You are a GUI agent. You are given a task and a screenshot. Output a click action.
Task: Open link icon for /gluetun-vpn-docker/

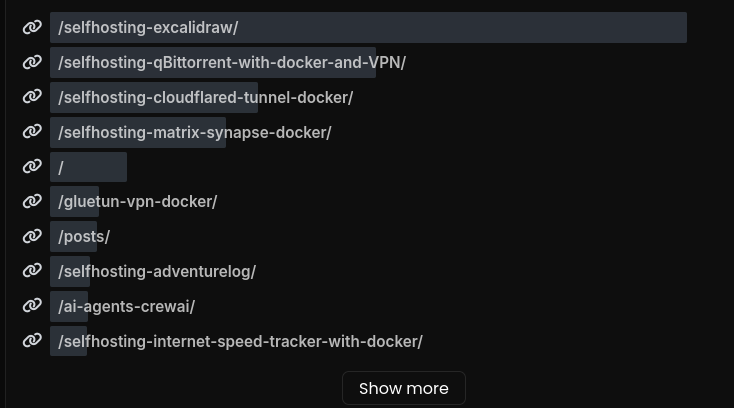tap(32, 202)
